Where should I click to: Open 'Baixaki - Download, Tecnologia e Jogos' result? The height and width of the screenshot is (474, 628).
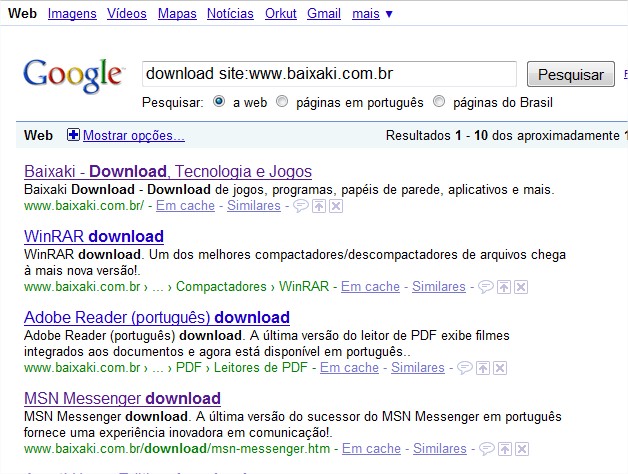tap(168, 171)
